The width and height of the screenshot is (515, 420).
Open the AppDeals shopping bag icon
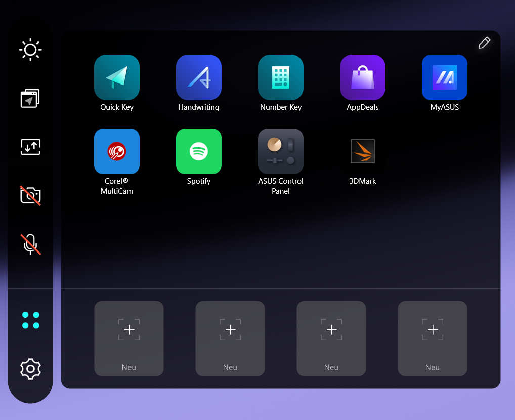[363, 77]
